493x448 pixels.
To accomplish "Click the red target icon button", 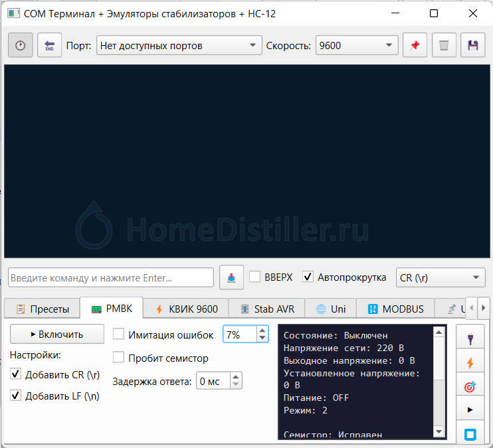I will click(470, 387).
